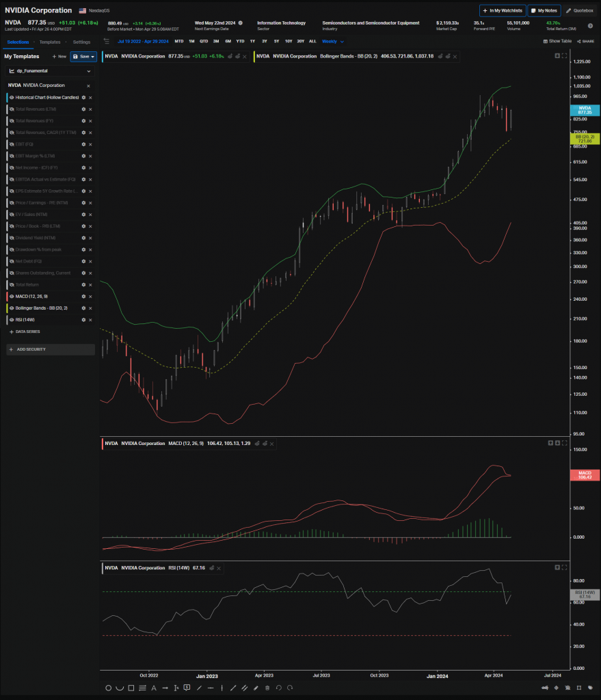Hide the MACD (12, 26, 9) series
The height and width of the screenshot is (700, 601).
pyautogui.click(x=12, y=297)
